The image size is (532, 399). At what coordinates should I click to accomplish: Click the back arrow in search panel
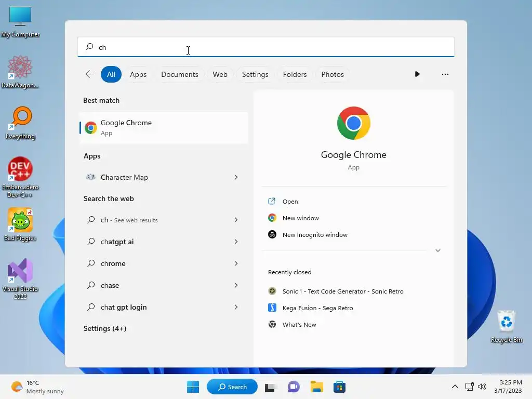(x=89, y=74)
